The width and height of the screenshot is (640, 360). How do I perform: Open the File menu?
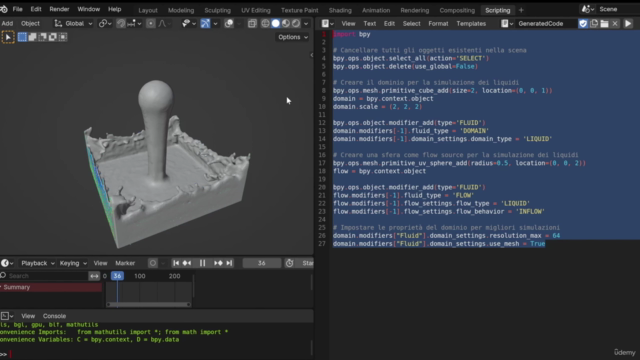[x=18, y=9]
